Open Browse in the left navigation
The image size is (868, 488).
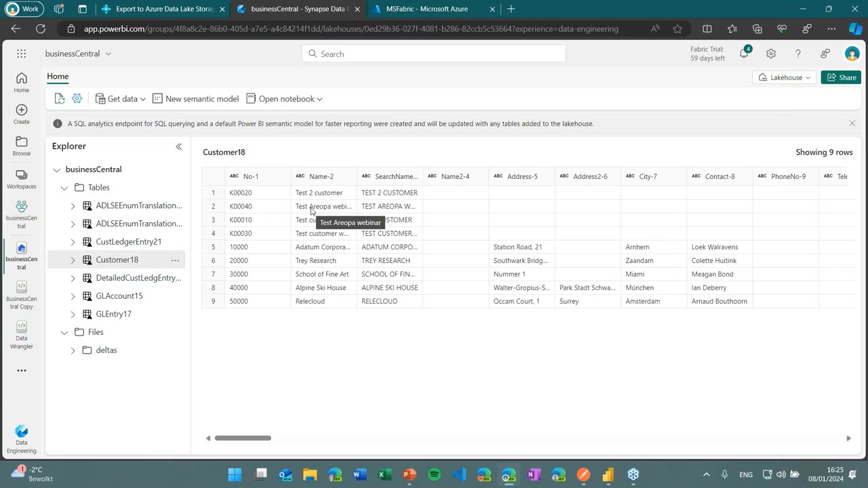(22, 146)
